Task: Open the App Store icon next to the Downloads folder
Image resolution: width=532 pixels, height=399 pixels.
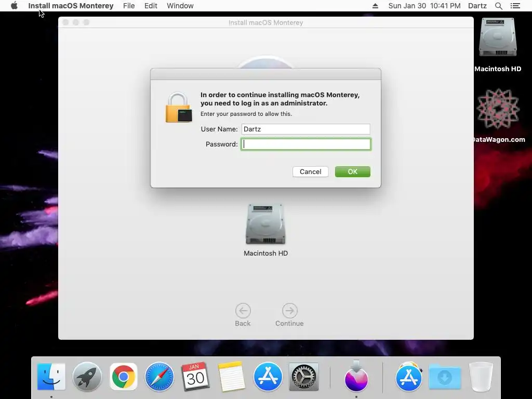Action: [408, 377]
